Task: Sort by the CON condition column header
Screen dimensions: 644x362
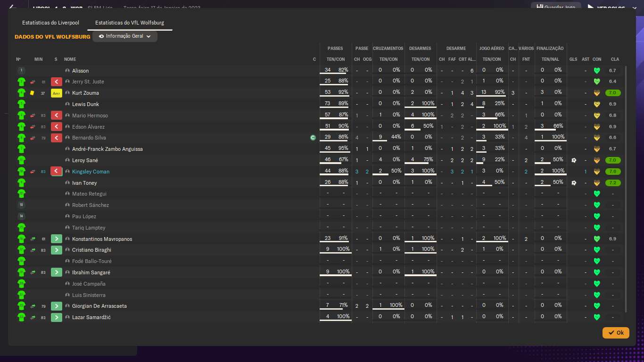Action: pos(597,59)
